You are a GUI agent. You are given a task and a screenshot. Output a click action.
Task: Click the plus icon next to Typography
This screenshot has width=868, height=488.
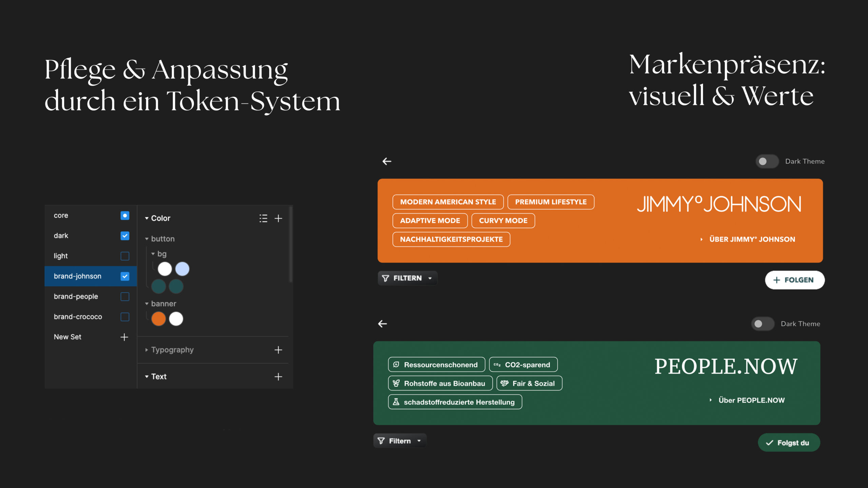click(278, 350)
